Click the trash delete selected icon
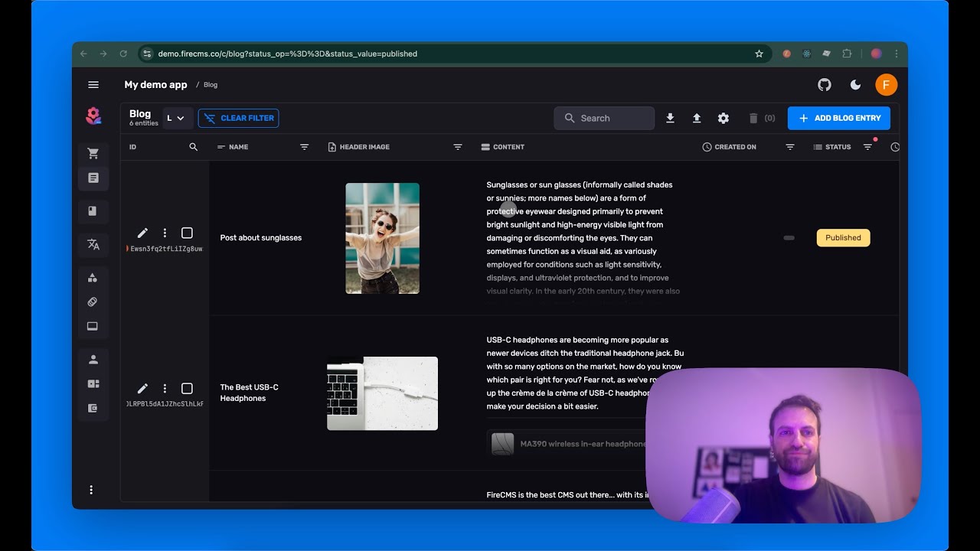Image resolution: width=980 pixels, height=551 pixels. click(x=753, y=118)
